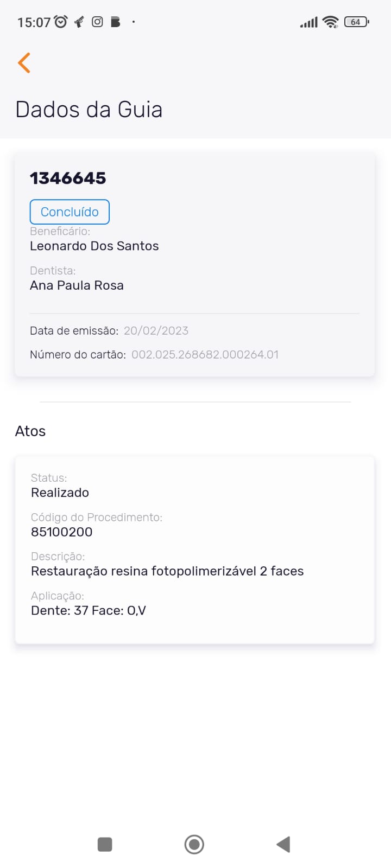Tap the card number value
This screenshot has width=391, height=868.
tap(205, 354)
